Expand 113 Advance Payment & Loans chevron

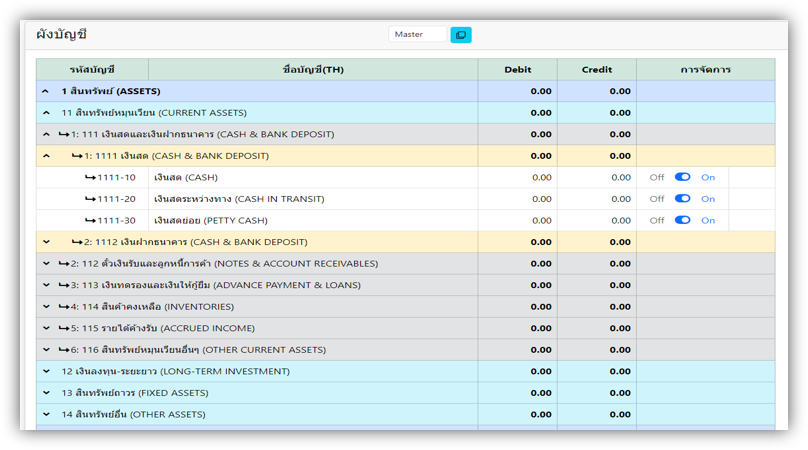click(46, 285)
